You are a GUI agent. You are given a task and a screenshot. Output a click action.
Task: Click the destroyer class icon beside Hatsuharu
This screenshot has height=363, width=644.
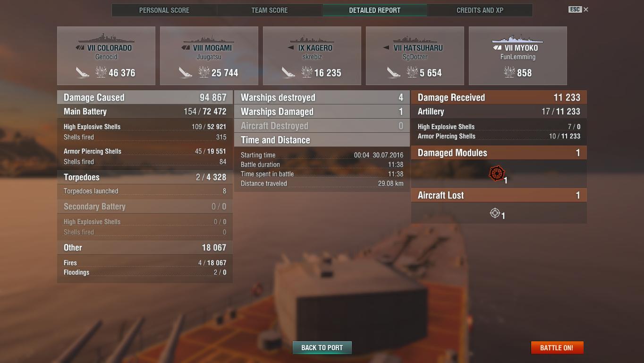coord(386,48)
